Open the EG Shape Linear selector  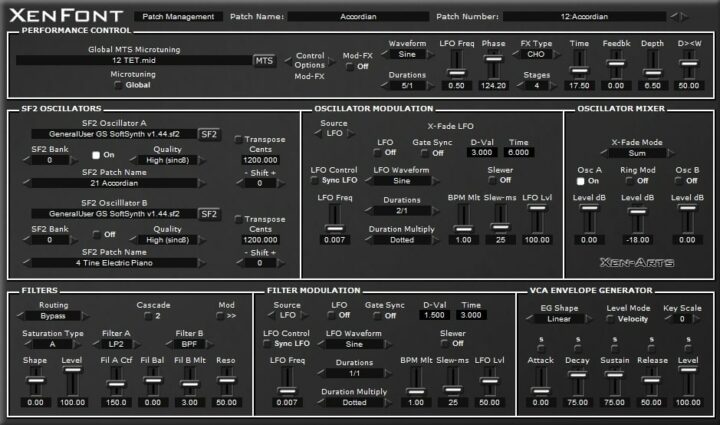[x=560, y=320]
